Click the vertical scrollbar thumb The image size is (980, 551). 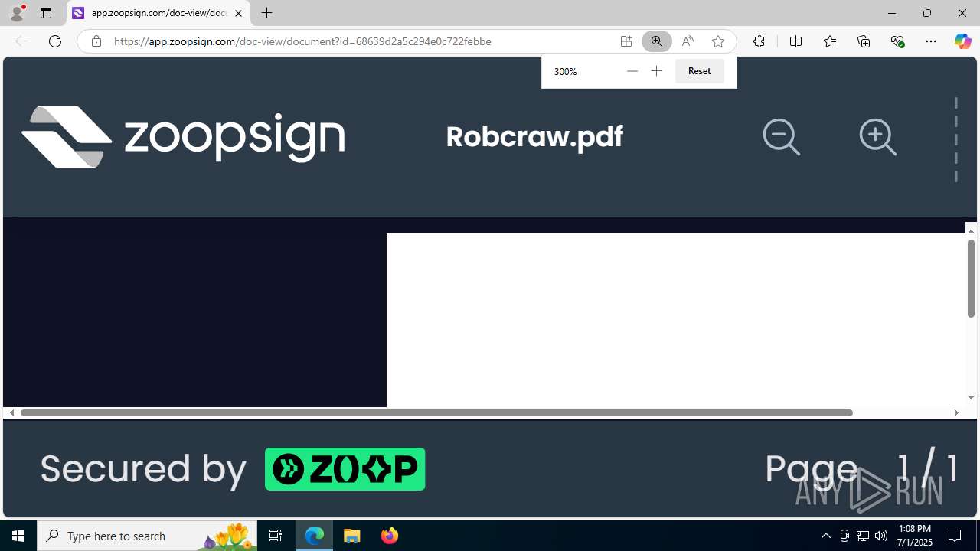(971, 279)
